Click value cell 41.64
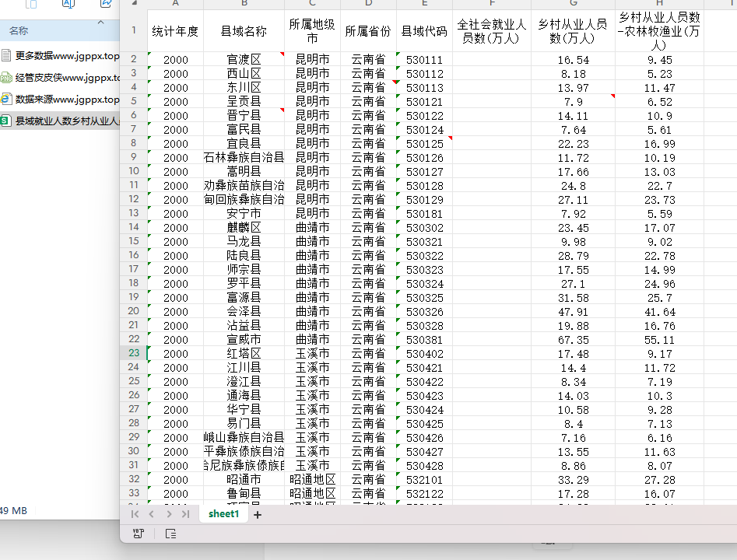This screenshot has width=737, height=560. coord(659,311)
